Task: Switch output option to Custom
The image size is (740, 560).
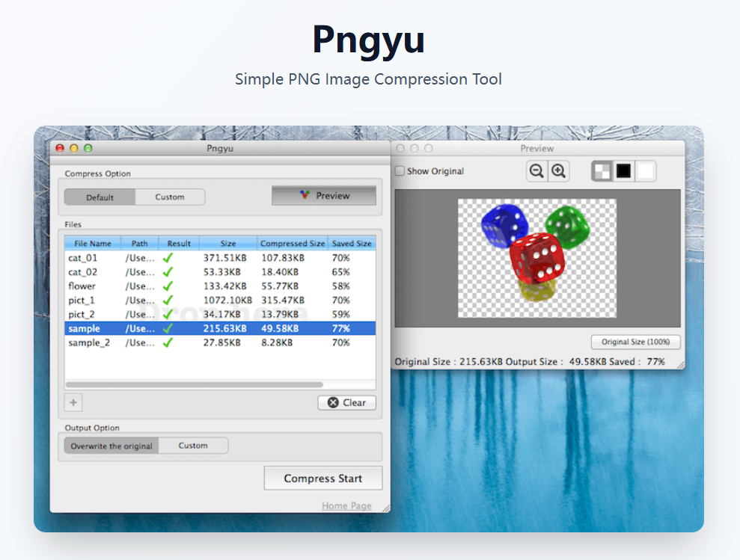Action: [x=193, y=445]
